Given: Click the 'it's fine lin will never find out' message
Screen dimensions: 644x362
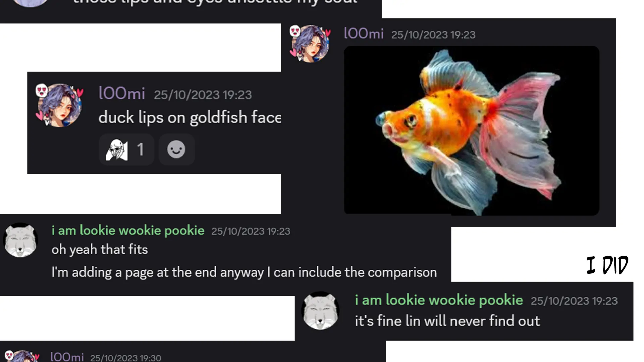Looking at the screenshot, I should click(x=447, y=321).
